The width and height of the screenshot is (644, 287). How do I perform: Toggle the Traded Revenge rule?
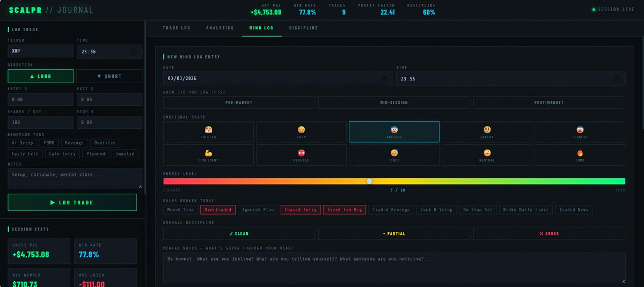tap(391, 210)
